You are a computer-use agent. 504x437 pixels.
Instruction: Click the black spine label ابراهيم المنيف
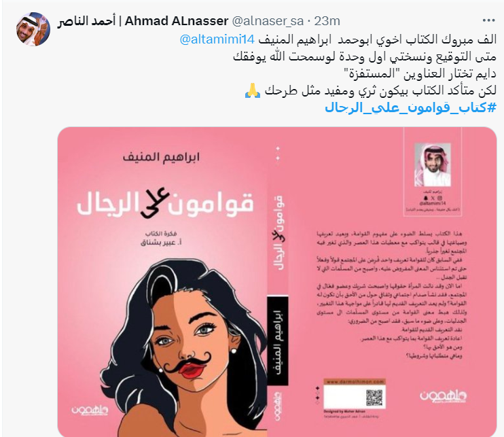[278, 340]
